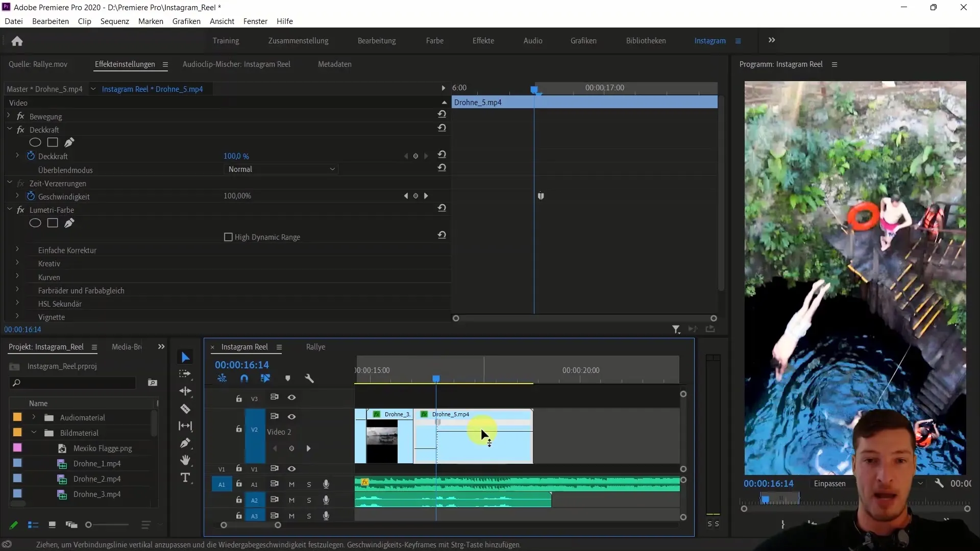Toggle Deckkraft stopwatch animation

(31, 156)
